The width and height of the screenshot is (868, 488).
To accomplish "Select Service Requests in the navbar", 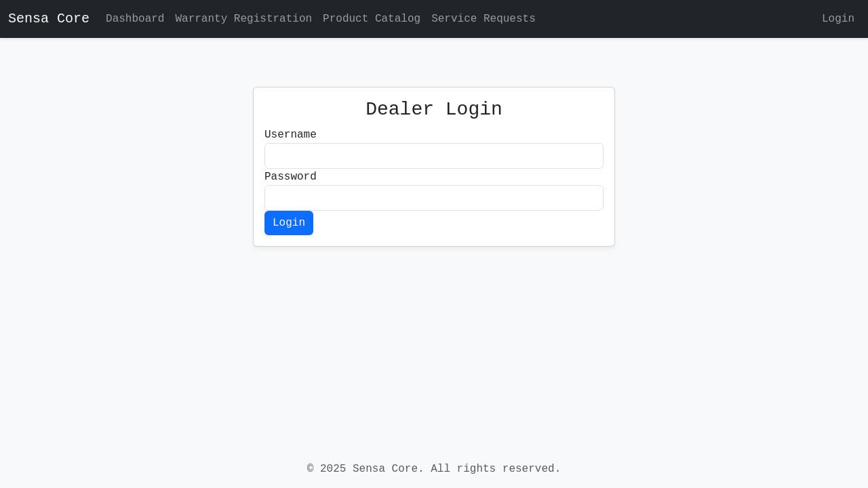I will (484, 18).
